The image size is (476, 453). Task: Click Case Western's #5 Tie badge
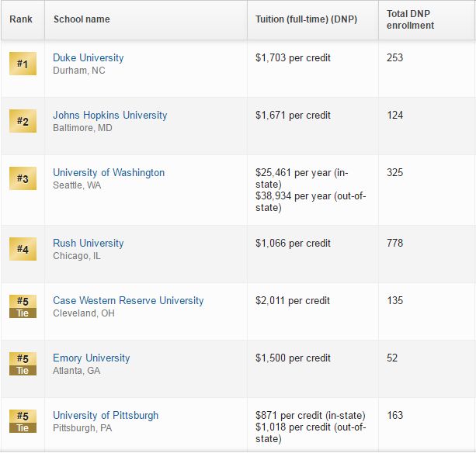click(23, 306)
